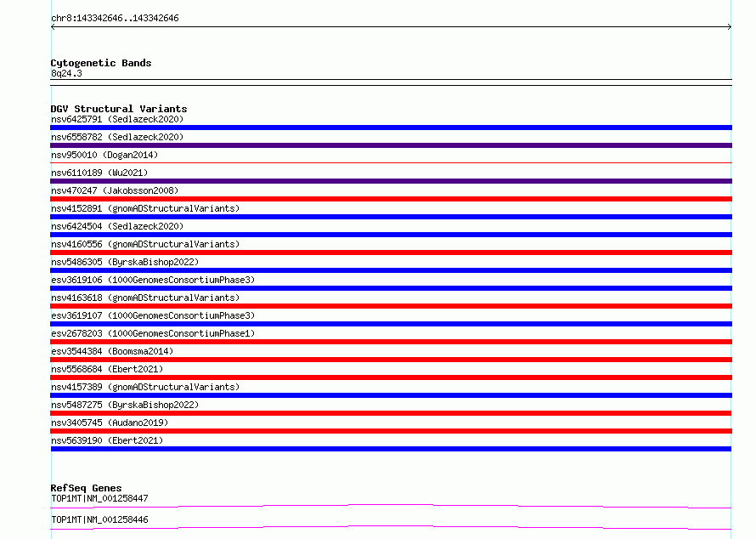Viewport: 756px width, 539px height.
Task: Click the blue bar under nsv6425791
Action: point(391,128)
